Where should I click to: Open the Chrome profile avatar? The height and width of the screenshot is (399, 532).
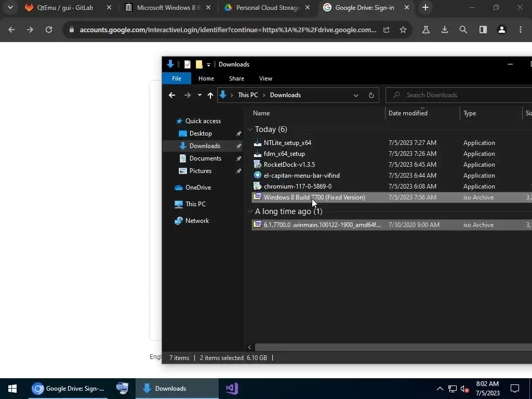click(502, 30)
